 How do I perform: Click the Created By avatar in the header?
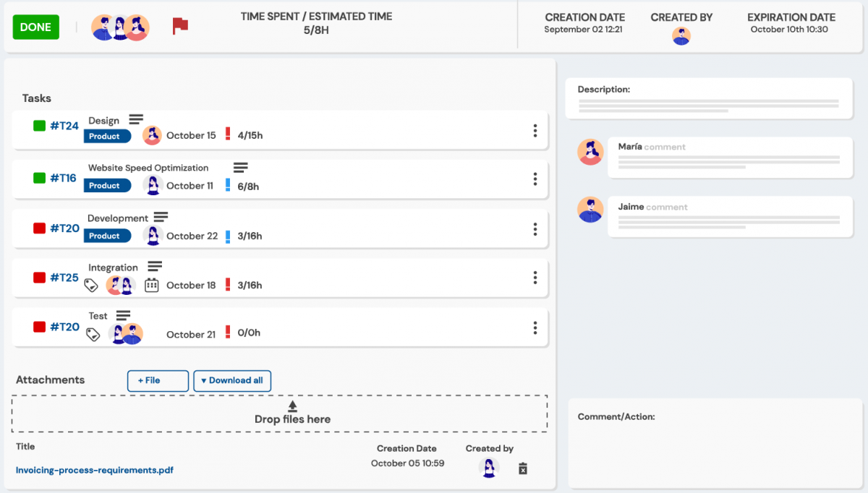pyautogui.click(x=681, y=35)
